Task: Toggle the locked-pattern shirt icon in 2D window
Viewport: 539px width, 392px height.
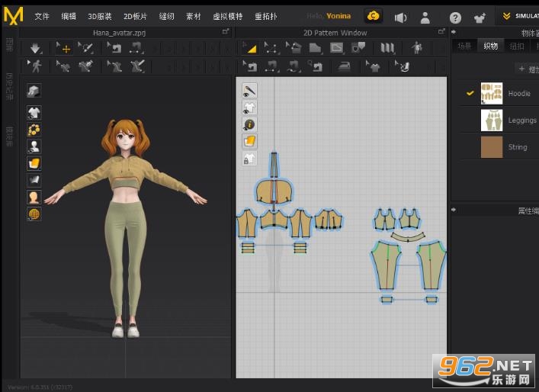Action: [249, 158]
